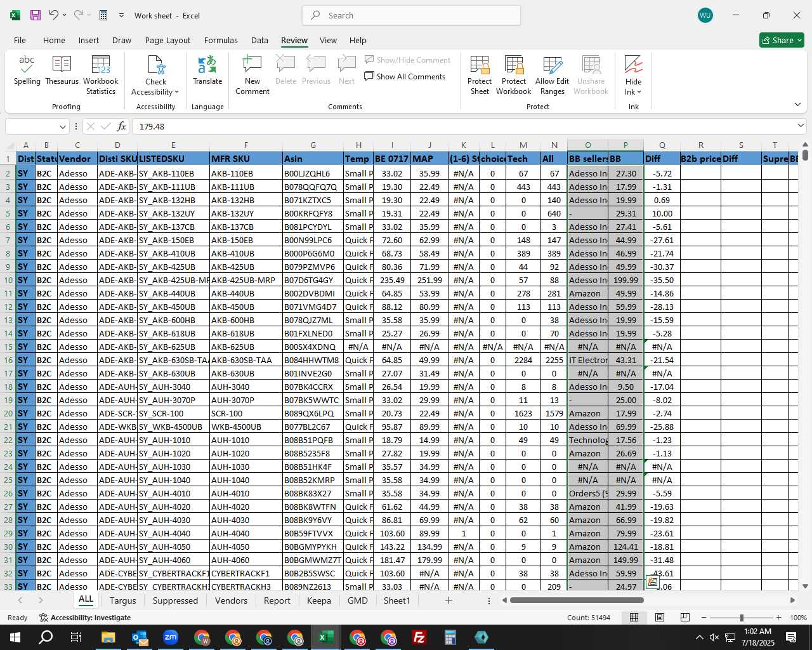Click the Undo arrow icon

pyautogui.click(x=54, y=15)
